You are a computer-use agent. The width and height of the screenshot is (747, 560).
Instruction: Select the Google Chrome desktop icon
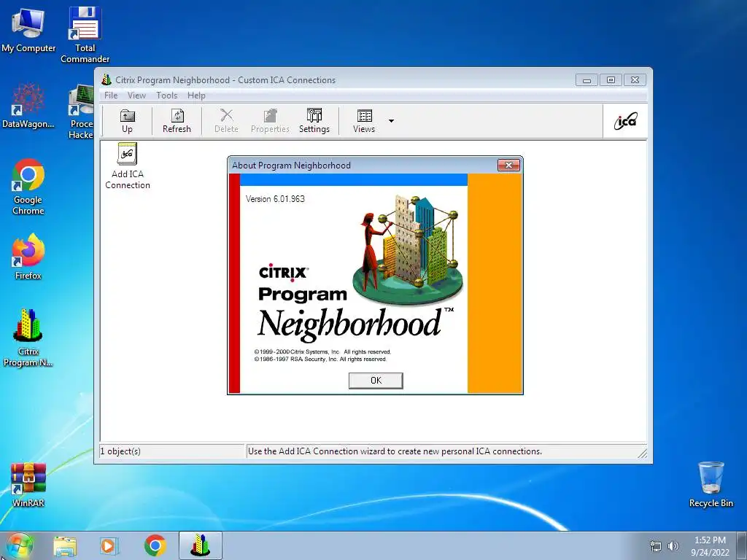tap(28, 187)
